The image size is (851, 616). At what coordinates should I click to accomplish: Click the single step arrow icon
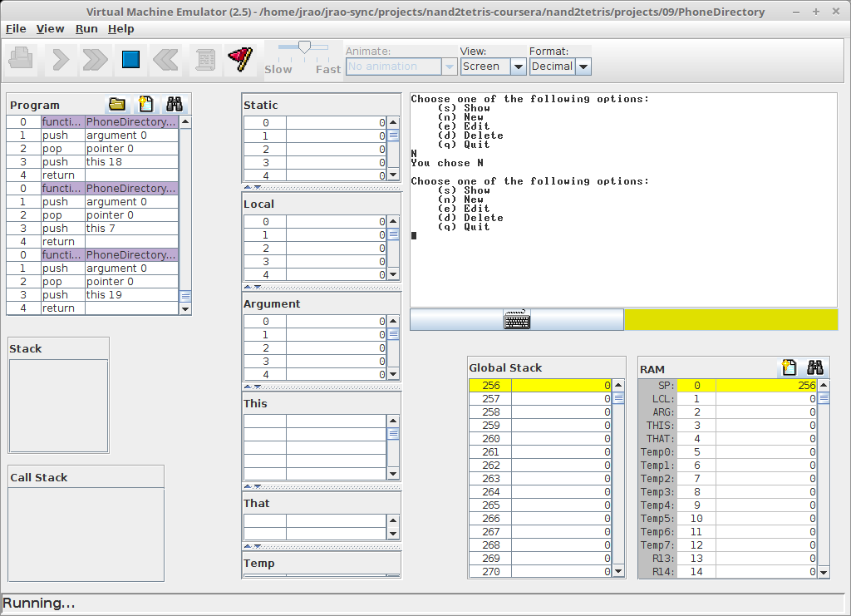(x=60, y=59)
